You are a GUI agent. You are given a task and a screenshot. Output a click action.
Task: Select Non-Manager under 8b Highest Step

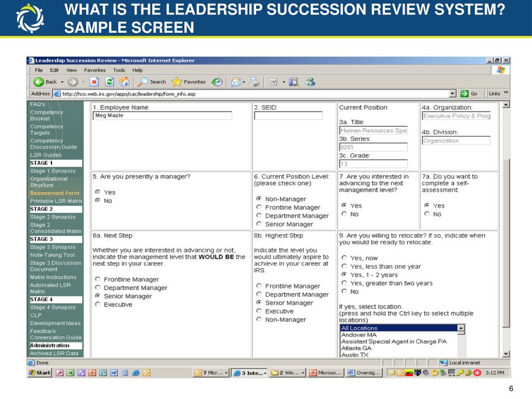click(259, 320)
